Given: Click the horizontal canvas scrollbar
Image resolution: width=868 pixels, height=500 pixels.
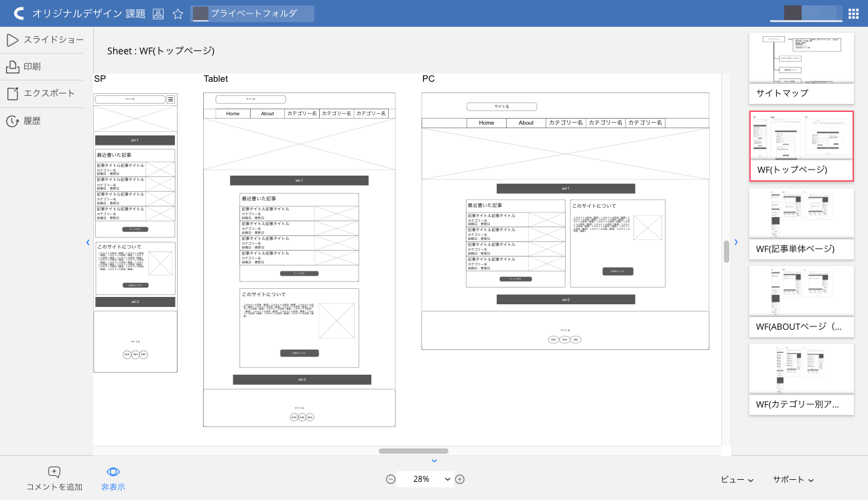Looking at the screenshot, I should (x=414, y=451).
